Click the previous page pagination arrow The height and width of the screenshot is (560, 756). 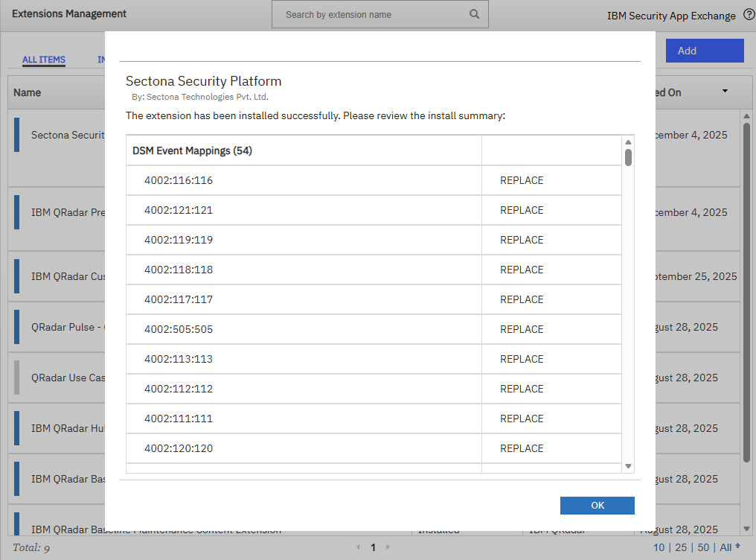coord(358,547)
